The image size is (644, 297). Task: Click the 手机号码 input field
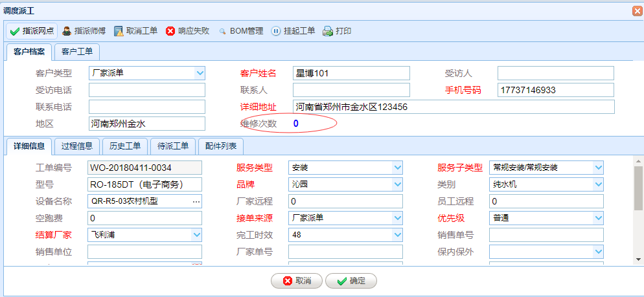click(x=555, y=90)
